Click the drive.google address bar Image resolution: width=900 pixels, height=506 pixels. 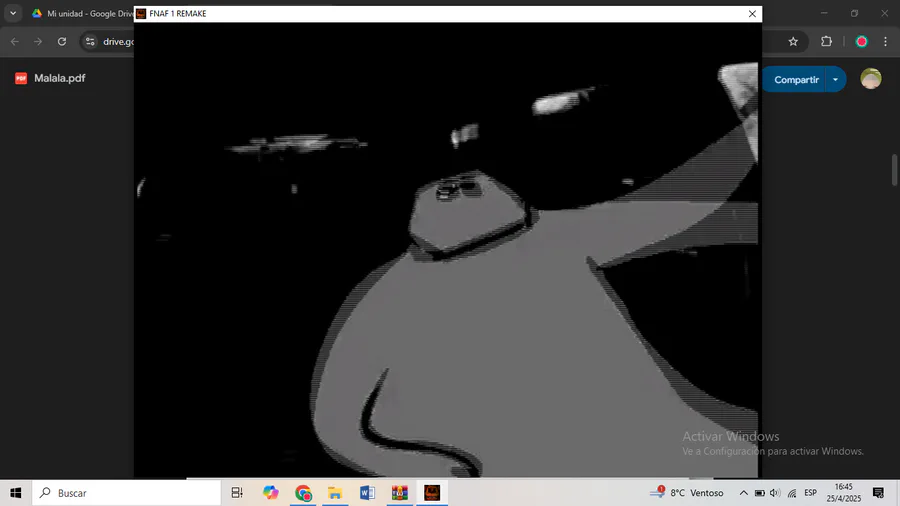118,41
